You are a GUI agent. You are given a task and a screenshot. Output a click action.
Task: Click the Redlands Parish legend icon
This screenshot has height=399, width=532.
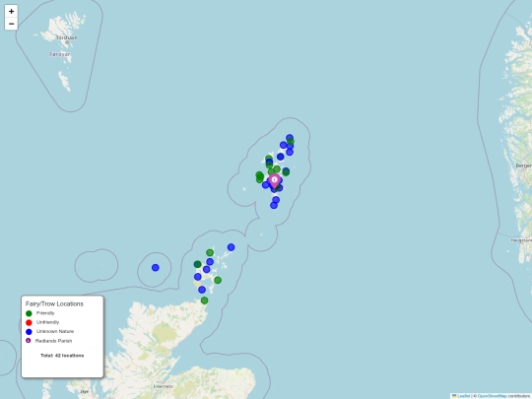(x=29, y=341)
